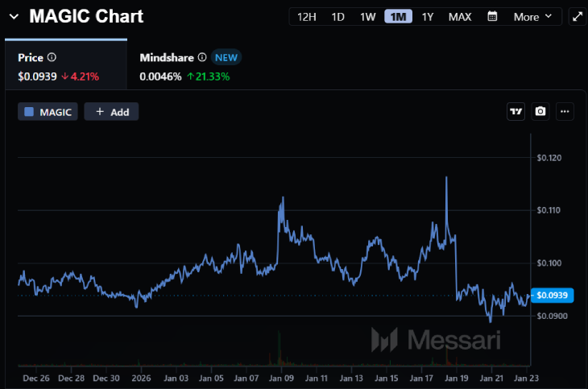Open the three-dots chart options menu
The height and width of the screenshot is (389, 588).
point(565,112)
